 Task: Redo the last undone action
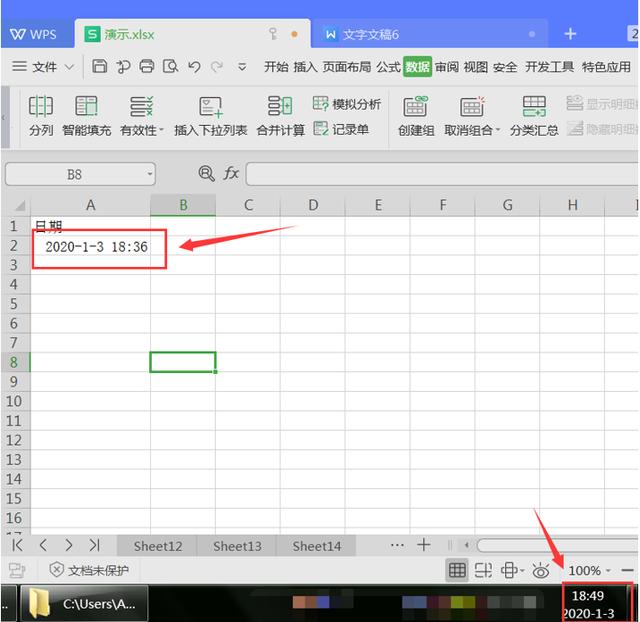[217, 67]
